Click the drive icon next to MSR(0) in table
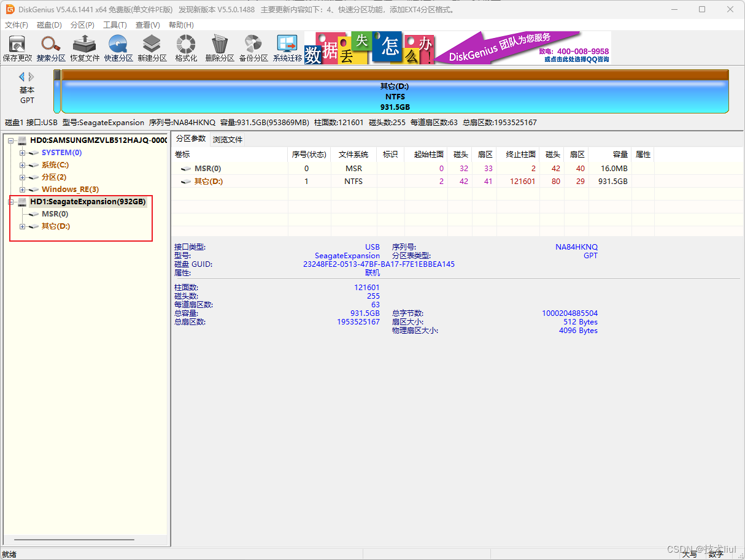 pyautogui.click(x=186, y=169)
